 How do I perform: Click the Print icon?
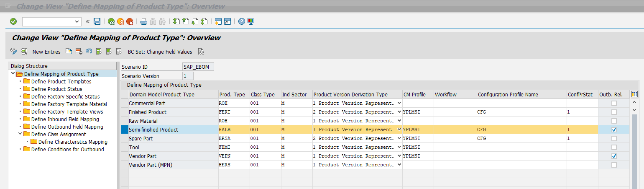tap(144, 21)
